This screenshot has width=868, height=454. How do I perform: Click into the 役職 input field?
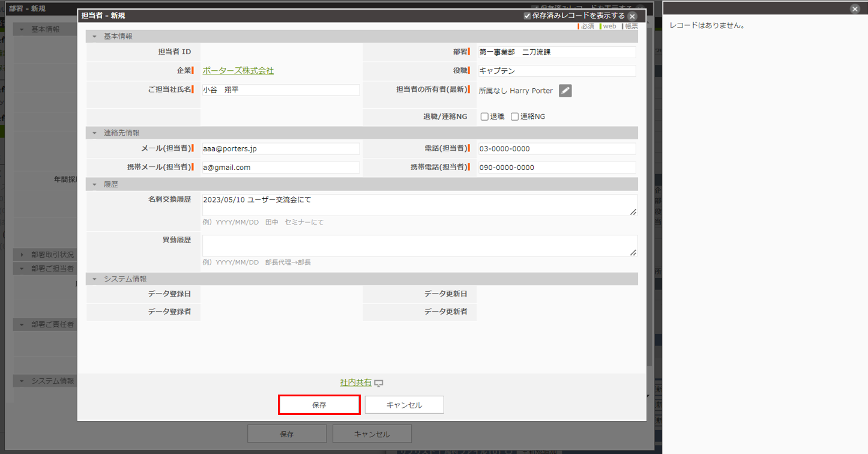click(x=556, y=71)
